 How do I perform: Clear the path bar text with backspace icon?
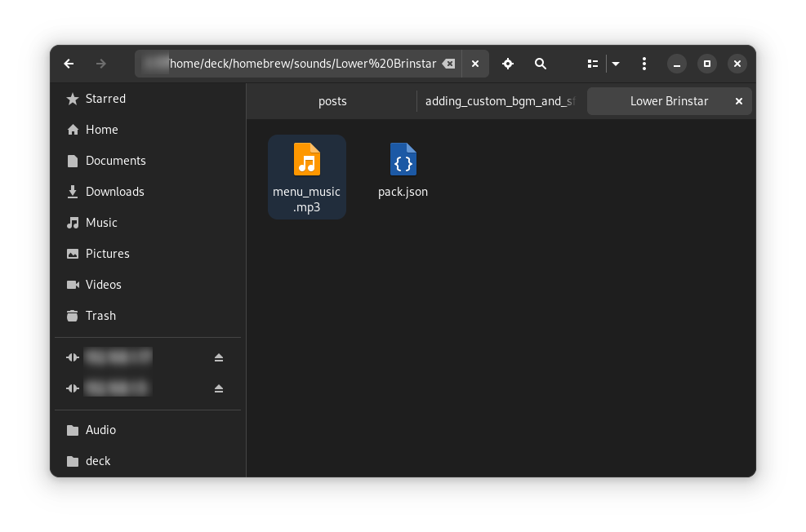click(449, 64)
